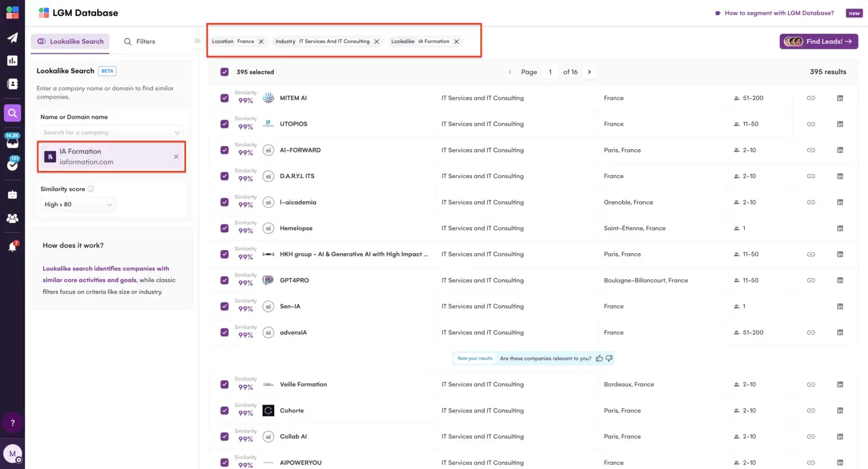This screenshot has width=868, height=469.
Task: Open the Search for a company dropdown
Action: pyautogui.click(x=111, y=132)
